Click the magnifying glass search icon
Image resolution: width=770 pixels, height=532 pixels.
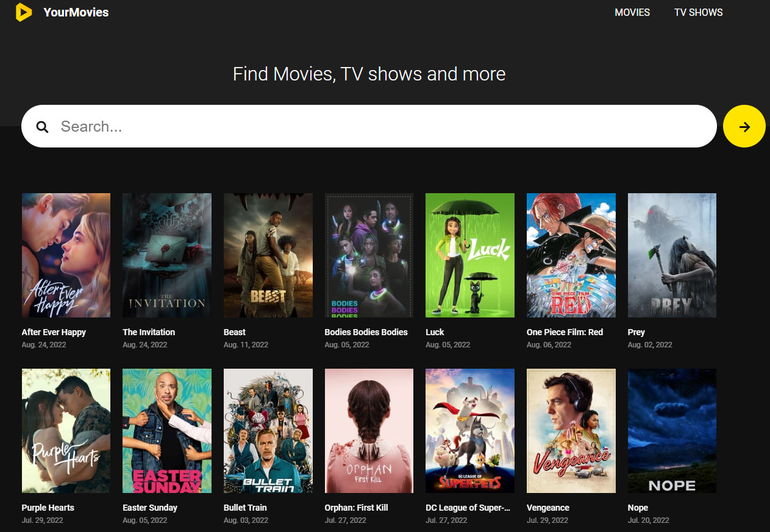click(x=42, y=127)
